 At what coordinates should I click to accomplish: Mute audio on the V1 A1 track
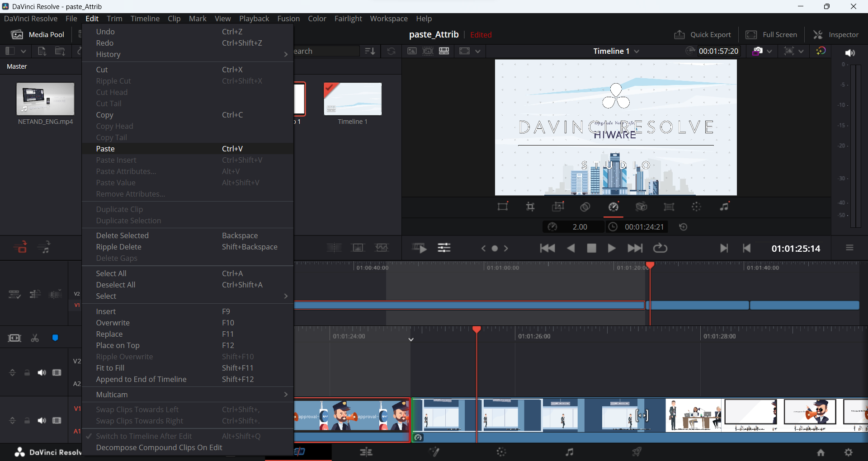click(x=42, y=420)
